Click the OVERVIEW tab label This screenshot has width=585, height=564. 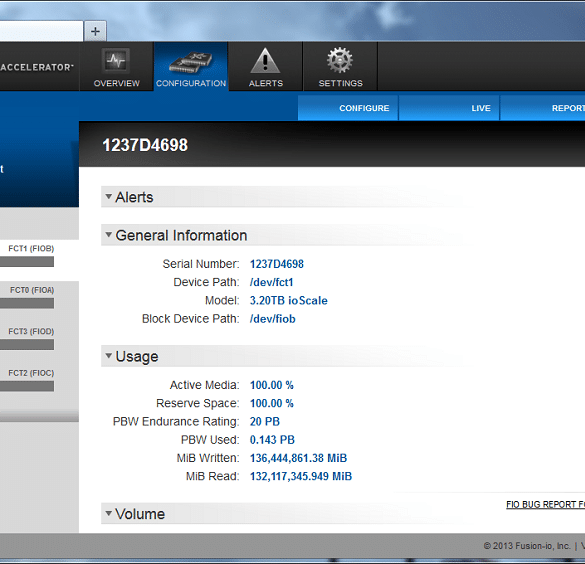(116, 83)
